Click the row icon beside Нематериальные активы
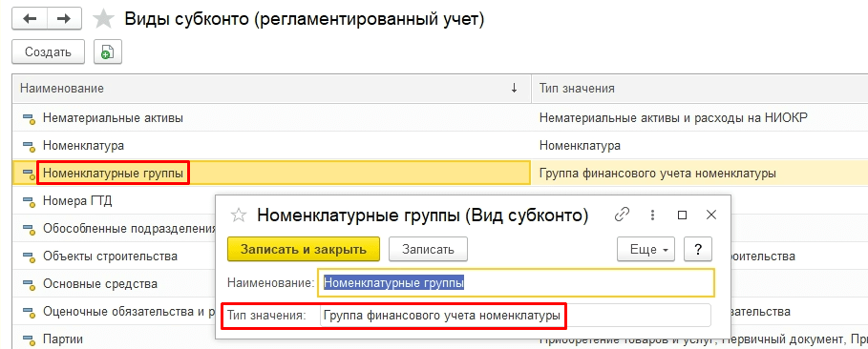 [29, 118]
